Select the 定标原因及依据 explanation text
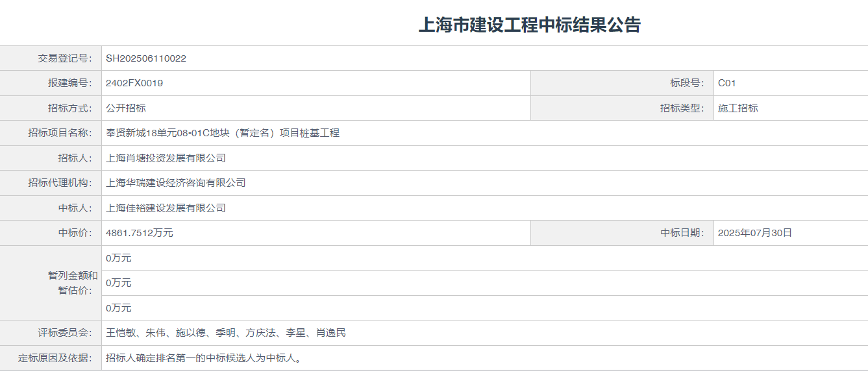Image resolution: width=868 pixels, height=375 pixels. pyautogui.click(x=204, y=358)
